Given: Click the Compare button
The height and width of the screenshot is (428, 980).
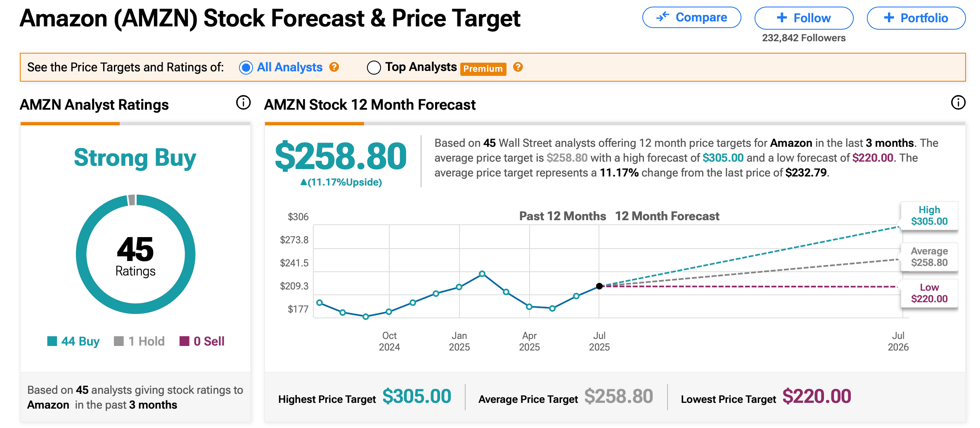Looking at the screenshot, I should pyautogui.click(x=691, y=18).
